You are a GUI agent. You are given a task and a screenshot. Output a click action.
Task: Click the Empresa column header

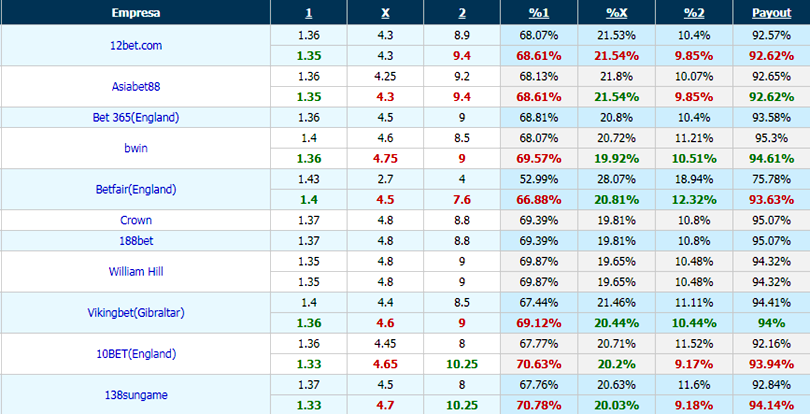point(135,13)
